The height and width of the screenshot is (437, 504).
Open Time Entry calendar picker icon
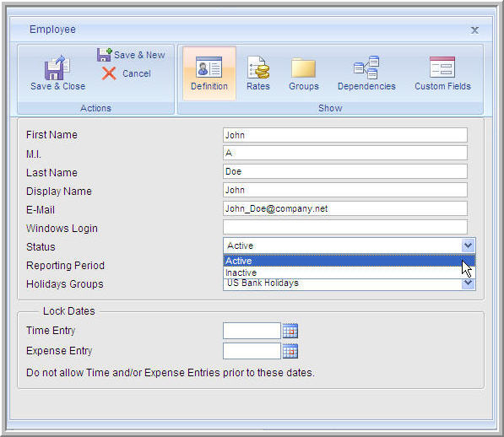click(290, 331)
